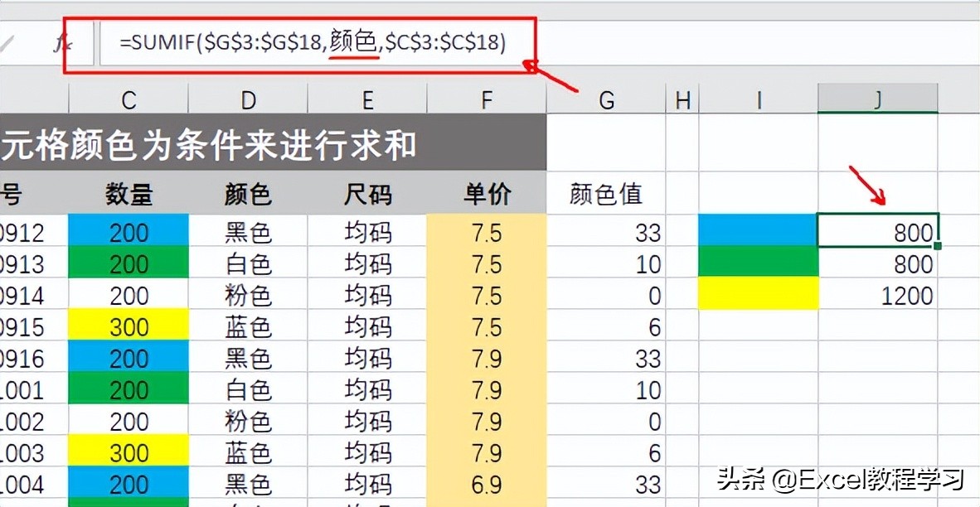Click the 颜色 header cell
The width and height of the screenshot is (980, 507).
(248, 195)
